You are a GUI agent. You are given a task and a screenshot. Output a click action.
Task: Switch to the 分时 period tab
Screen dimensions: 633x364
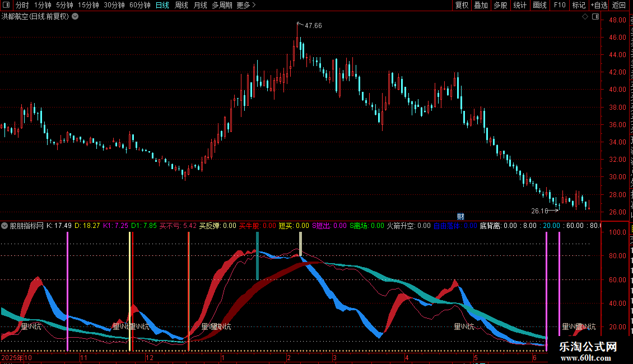click(22, 5)
